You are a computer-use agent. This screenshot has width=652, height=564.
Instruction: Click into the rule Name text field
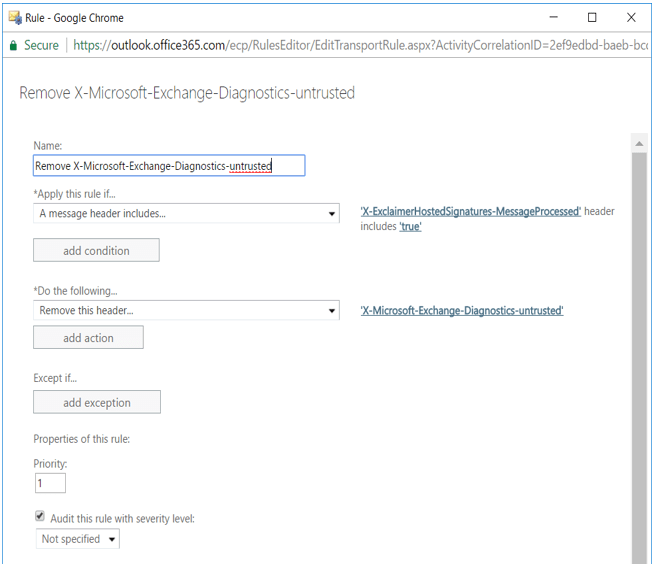(x=168, y=166)
